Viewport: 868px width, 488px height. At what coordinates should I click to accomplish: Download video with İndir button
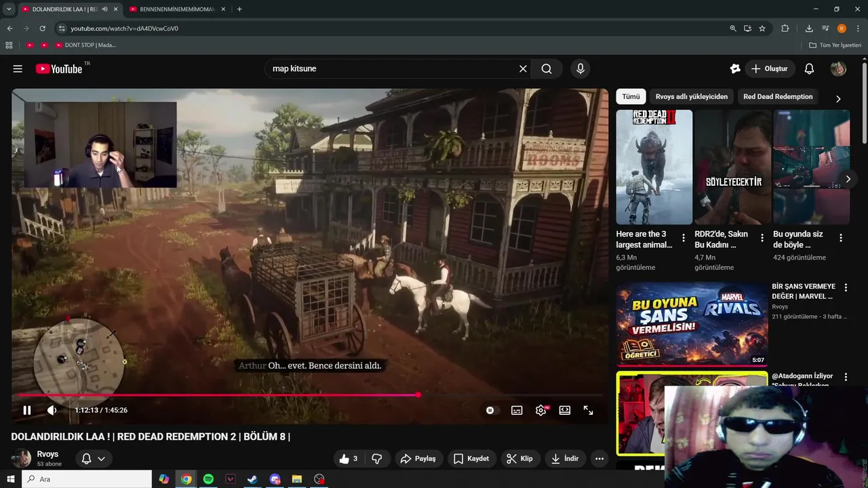(565, 459)
